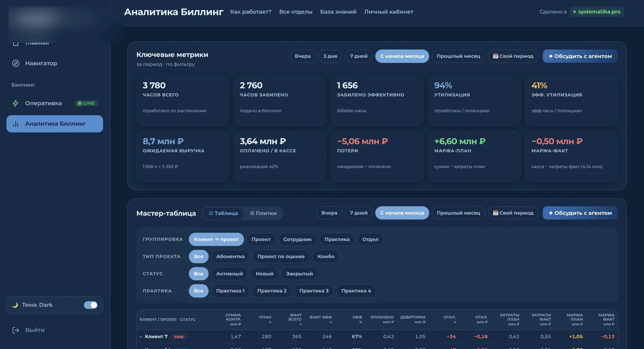
Task: Sort by the Маржа план column header
Action: [x=574, y=320]
